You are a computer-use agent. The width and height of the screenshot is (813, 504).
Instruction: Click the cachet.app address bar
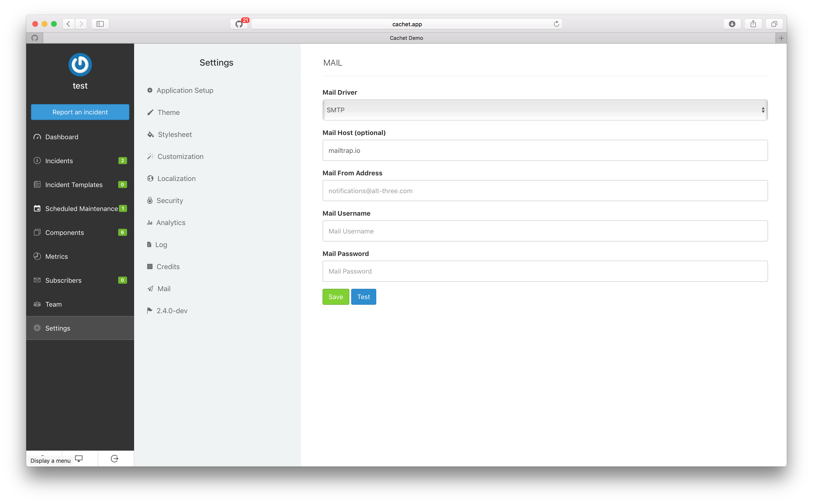tap(406, 24)
